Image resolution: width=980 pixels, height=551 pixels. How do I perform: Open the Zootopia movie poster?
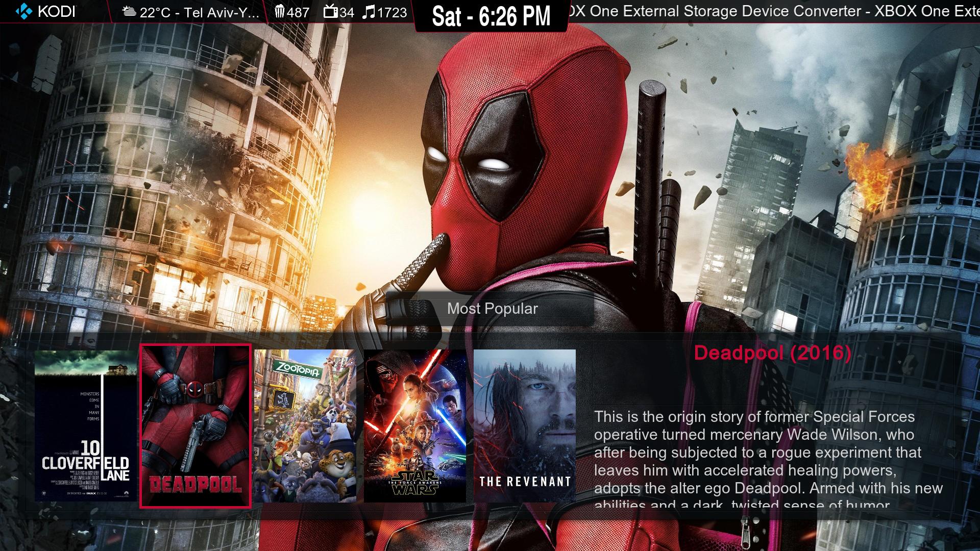coord(305,426)
